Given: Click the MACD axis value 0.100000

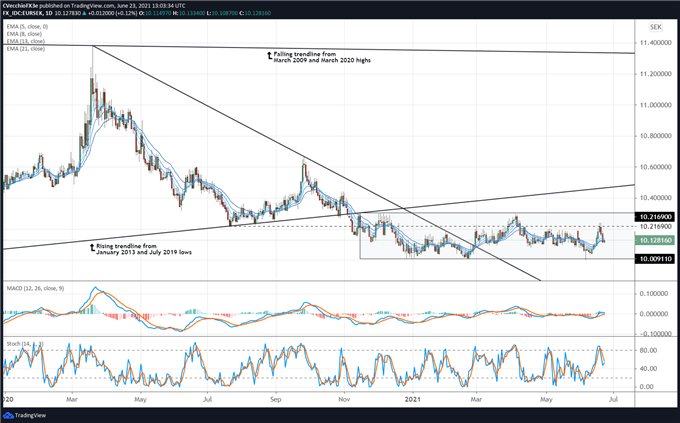Looking at the screenshot, I should pos(654,294).
